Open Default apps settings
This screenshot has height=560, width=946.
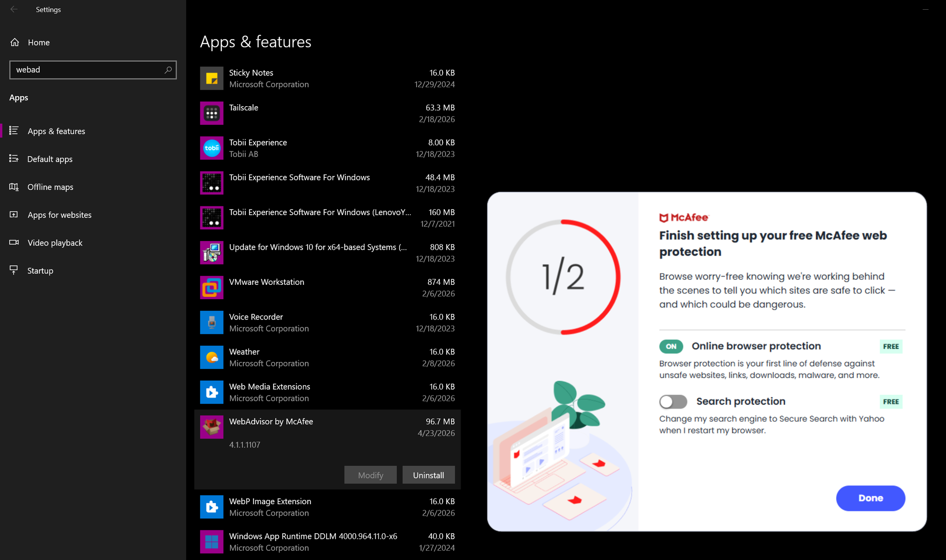click(49, 159)
